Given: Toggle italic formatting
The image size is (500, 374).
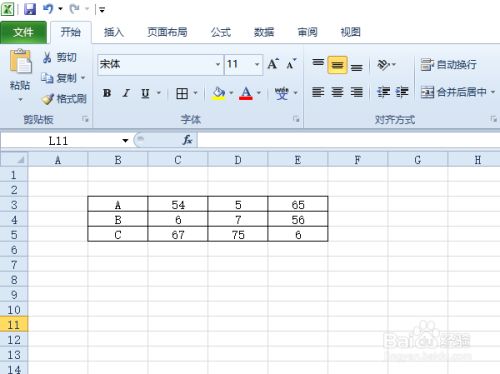Looking at the screenshot, I should coord(126,93).
